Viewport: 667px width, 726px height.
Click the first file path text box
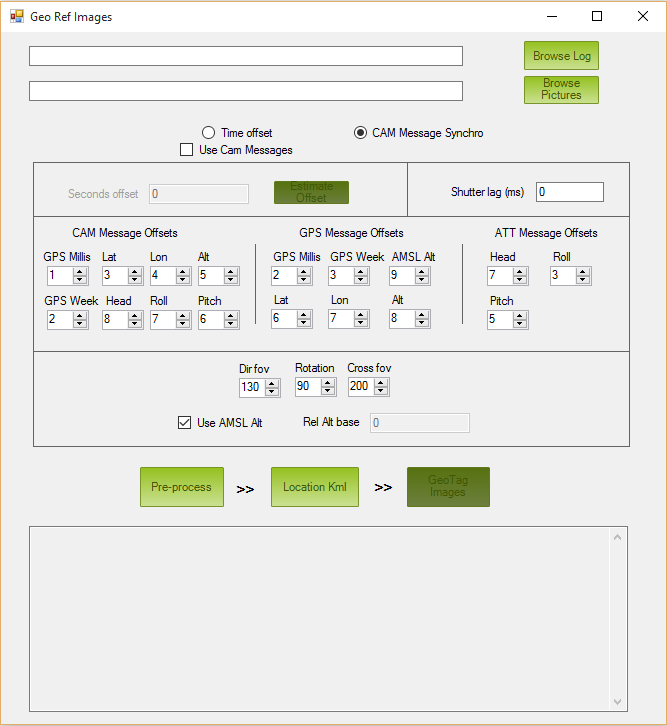pos(245,56)
